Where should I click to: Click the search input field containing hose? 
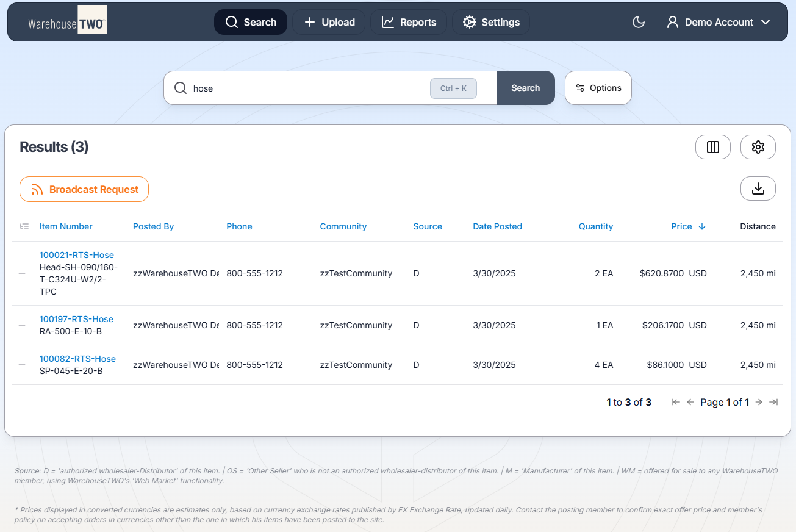305,88
